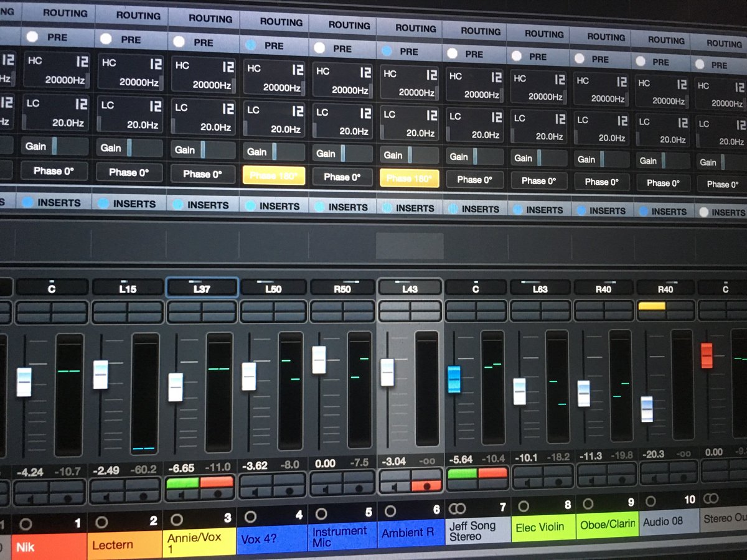Click Phase 0° button on Instrument Mic channel
Viewport: 747px width, 560px height.
(x=342, y=177)
